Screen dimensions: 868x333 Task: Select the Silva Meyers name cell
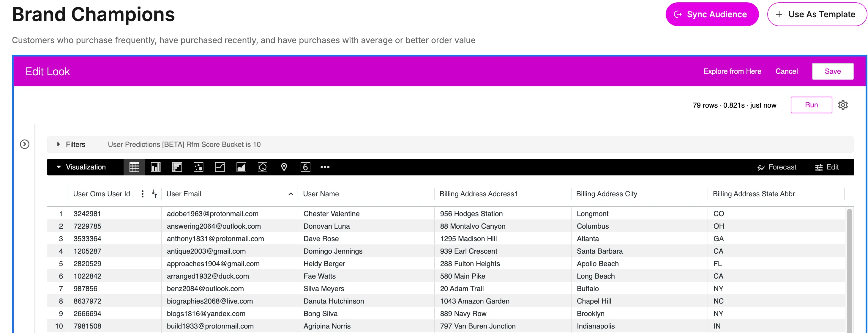pyautogui.click(x=366, y=288)
